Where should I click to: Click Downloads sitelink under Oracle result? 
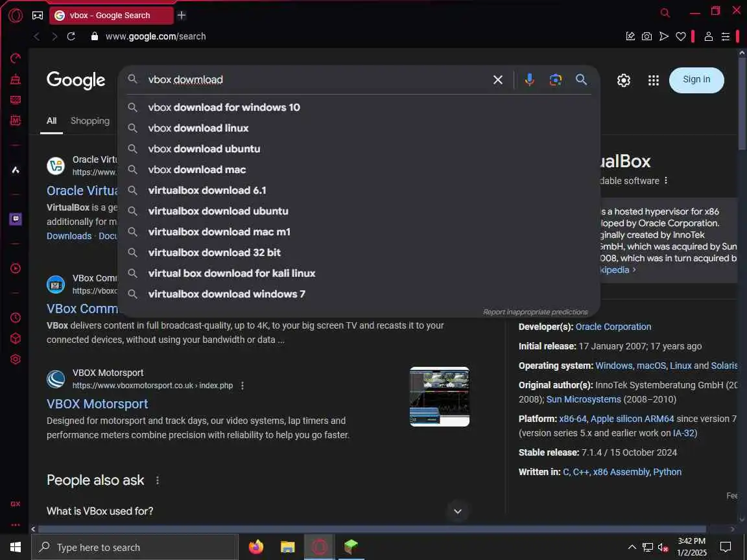69,236
